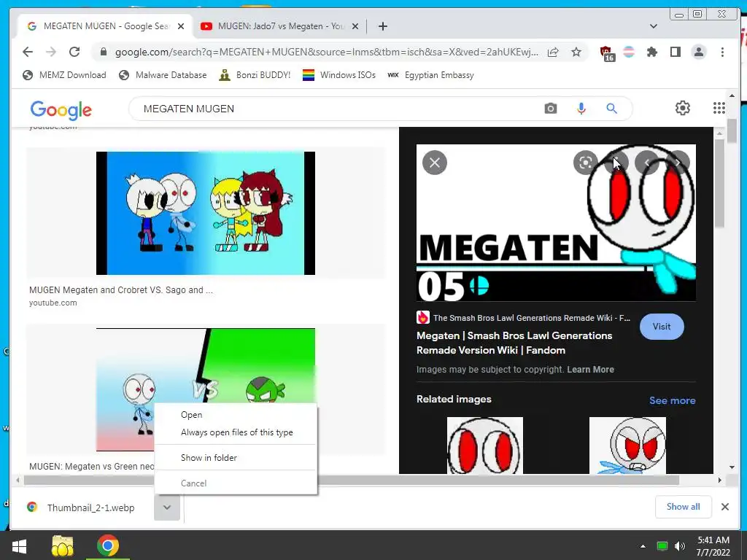Click See more related images

point(672,400)
